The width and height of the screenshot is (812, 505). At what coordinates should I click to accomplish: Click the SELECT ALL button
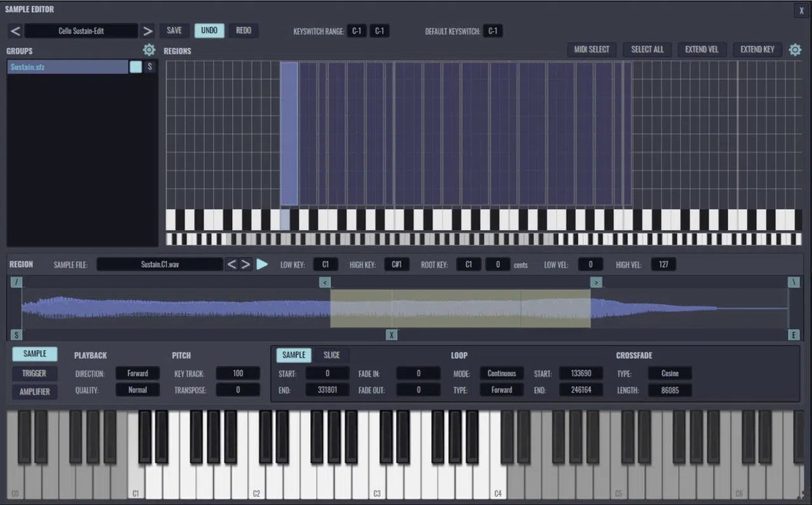646,49
